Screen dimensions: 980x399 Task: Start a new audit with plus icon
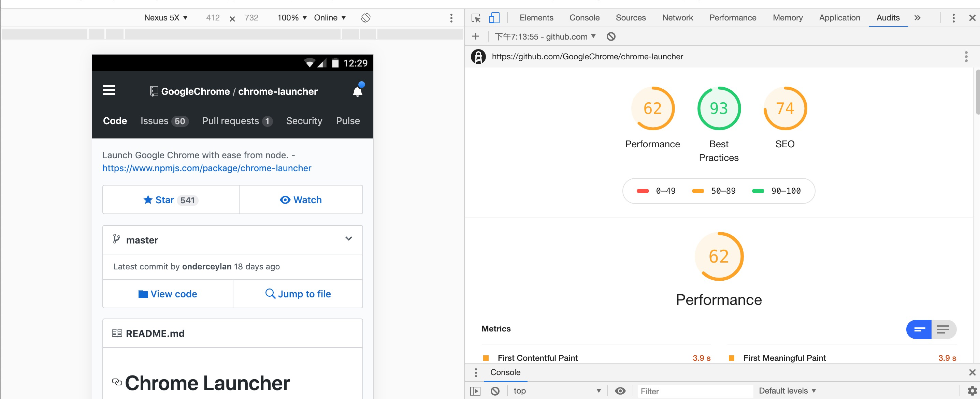click(x=475, y=36)
